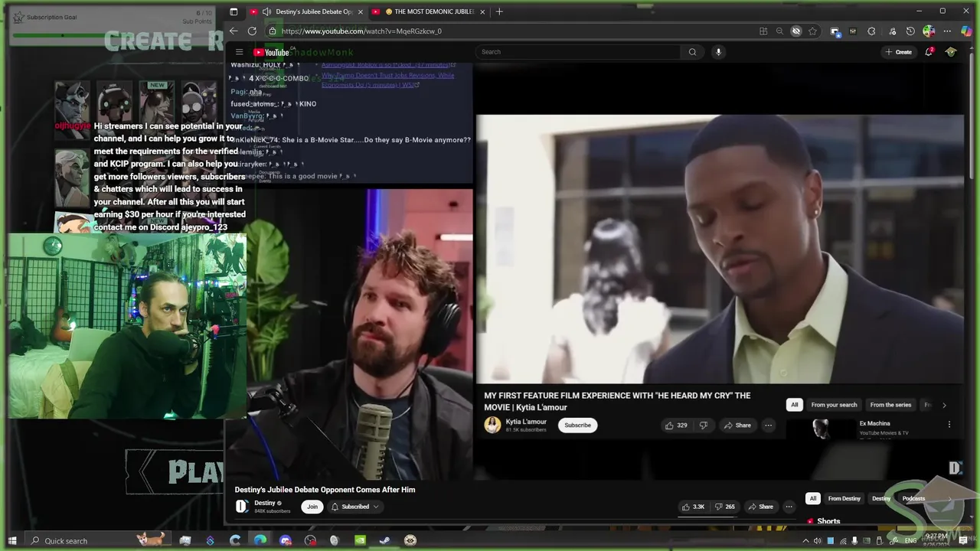Open the Create dropdown on YouTube

(898, 52)
